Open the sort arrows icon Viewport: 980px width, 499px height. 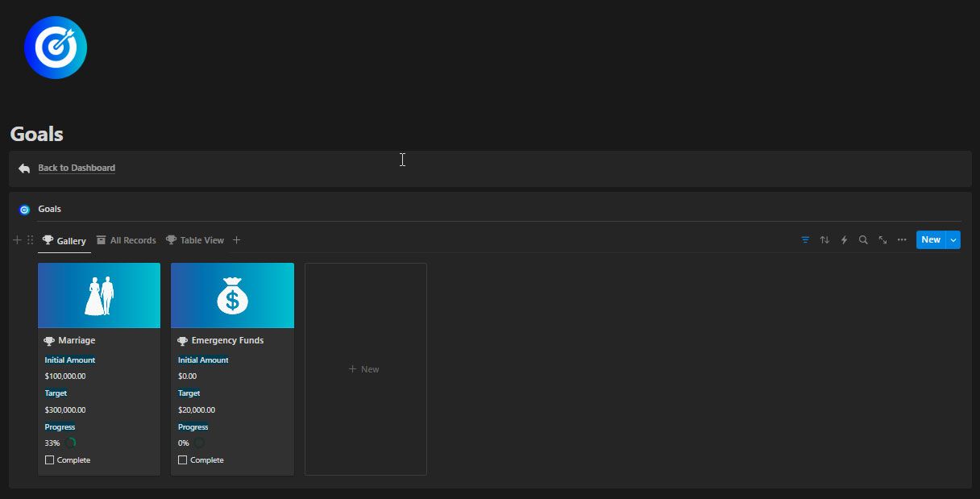coord(824,240)
